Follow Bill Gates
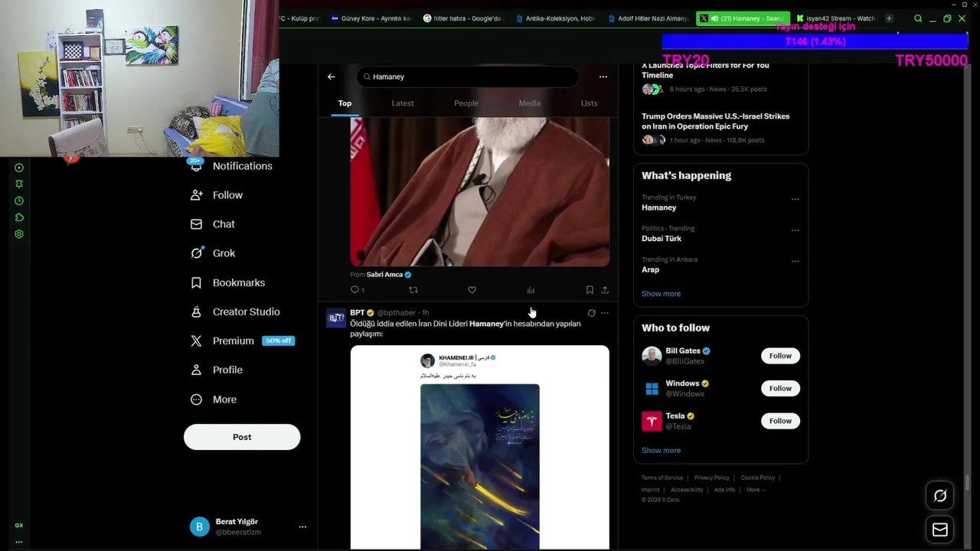 [x=780, y=356]
